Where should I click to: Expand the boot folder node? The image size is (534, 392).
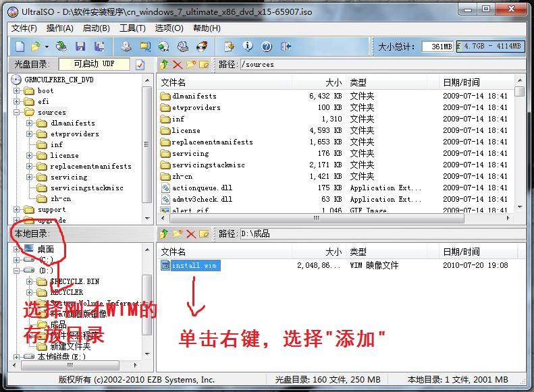pyautogui.click(x=16, y=91)
